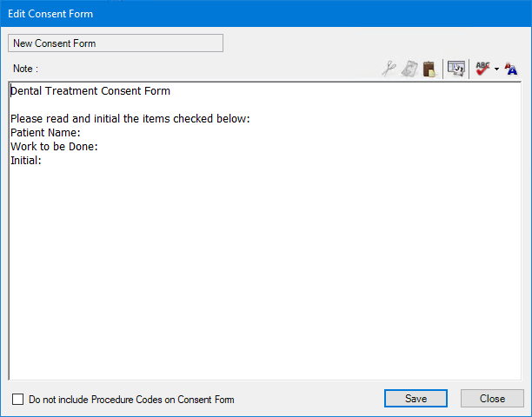
Task: Place cursor at end of Patient Name line
Action: [x=82, y=133]
